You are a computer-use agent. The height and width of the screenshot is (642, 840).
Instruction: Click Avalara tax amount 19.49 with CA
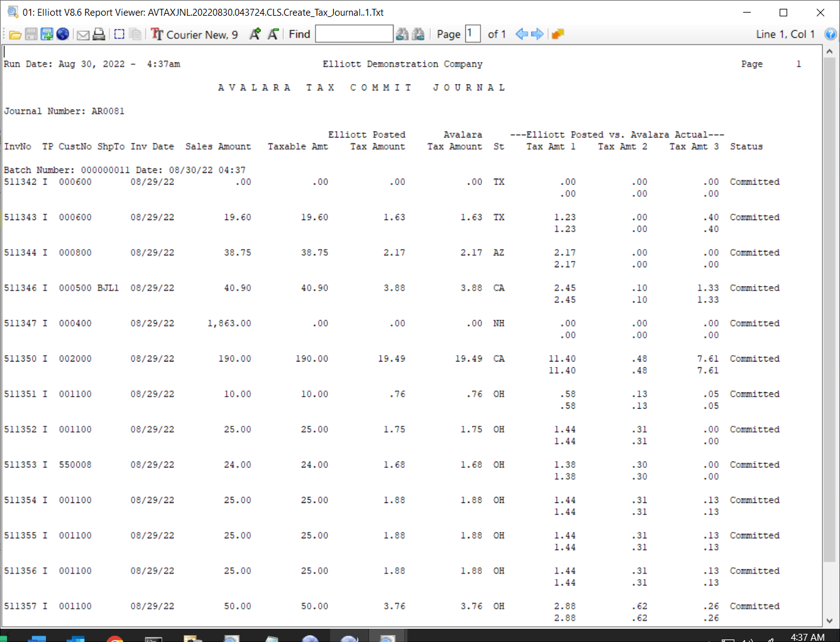[x=468, y=358]
